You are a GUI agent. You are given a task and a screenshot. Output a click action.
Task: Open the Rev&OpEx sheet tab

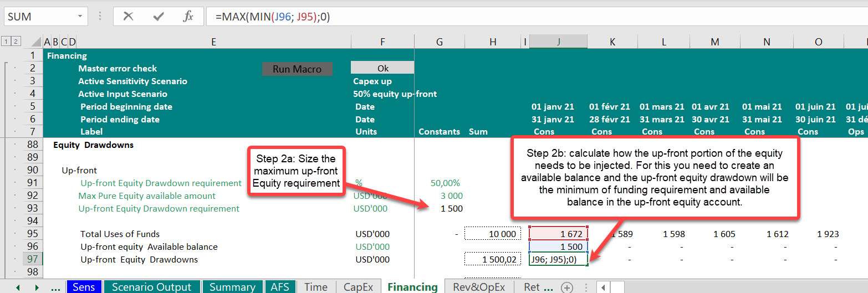point(479,286)
